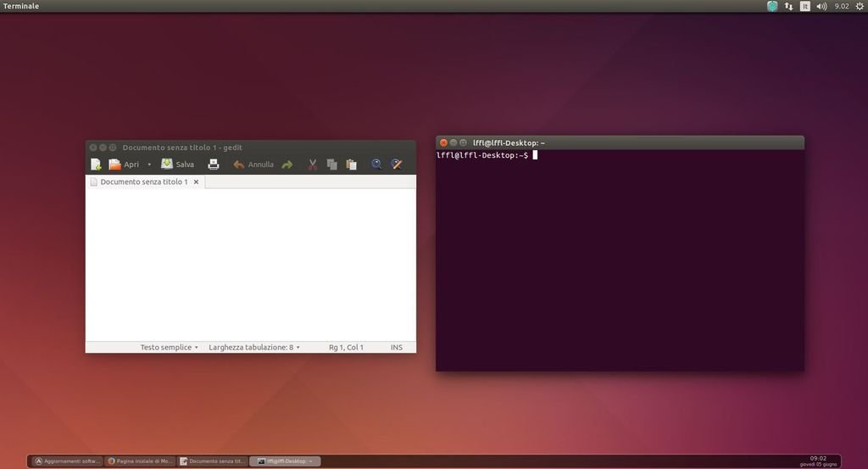Open the find magnifier icon

(x=377, y=165)
